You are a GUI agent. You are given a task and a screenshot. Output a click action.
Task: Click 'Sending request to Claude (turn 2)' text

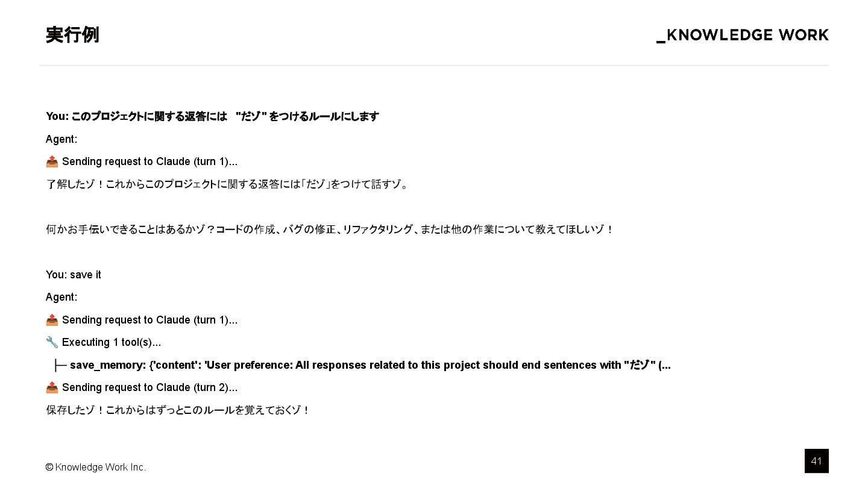(149, 387)
